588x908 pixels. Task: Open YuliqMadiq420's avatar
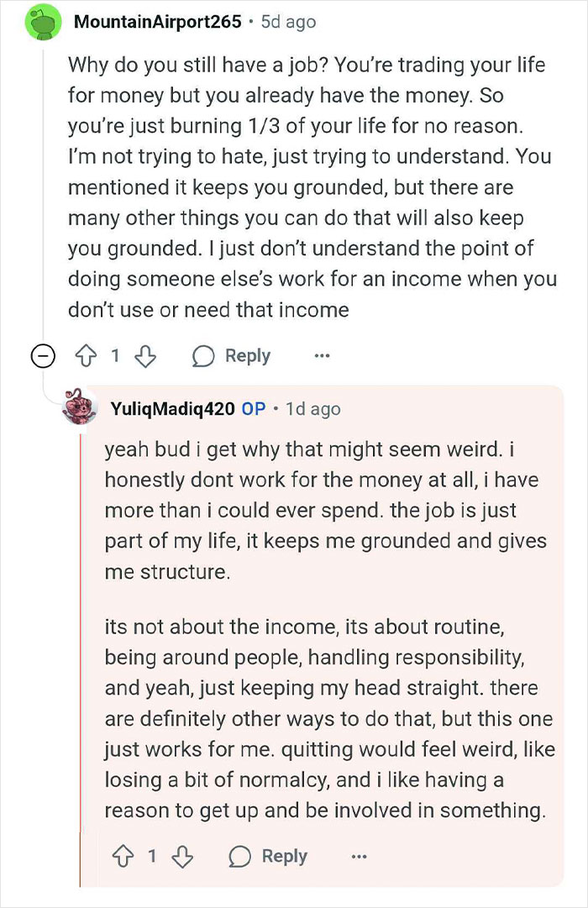point(80,410)
